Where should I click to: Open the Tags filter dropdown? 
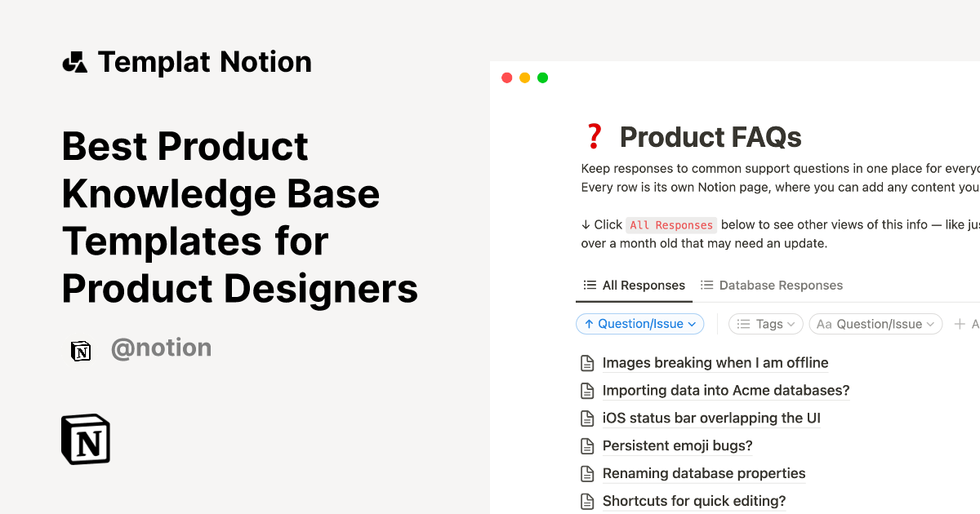(x=766, y=324)
